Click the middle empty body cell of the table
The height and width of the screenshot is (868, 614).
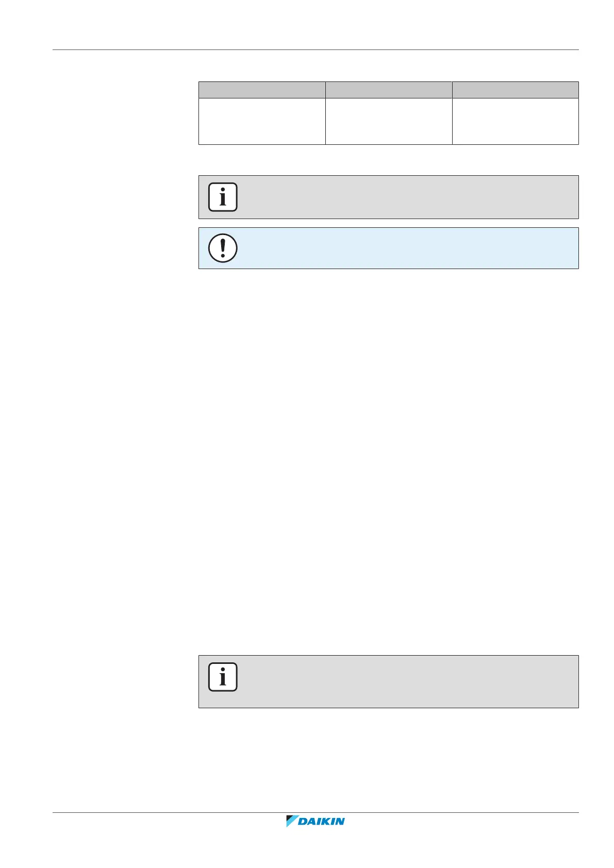pos(389,121)
